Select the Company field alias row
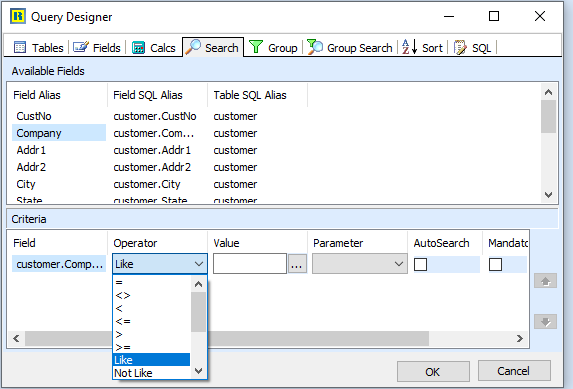 tap(59, 133)
